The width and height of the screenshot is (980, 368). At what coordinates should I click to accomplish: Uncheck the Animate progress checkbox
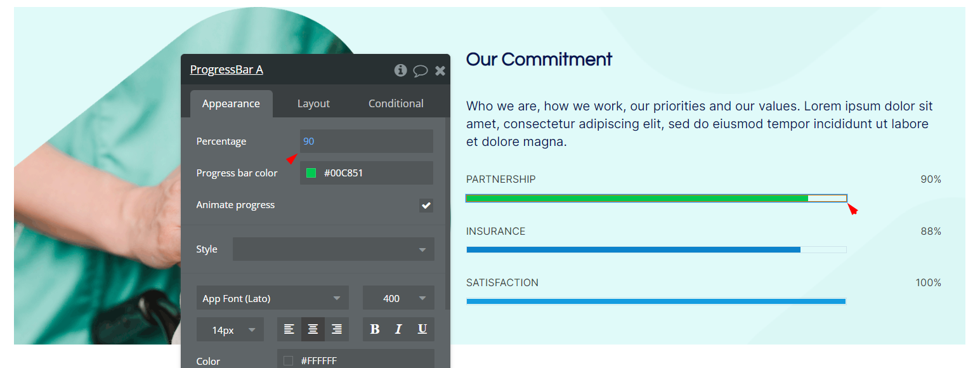click(x=426, y=205)
